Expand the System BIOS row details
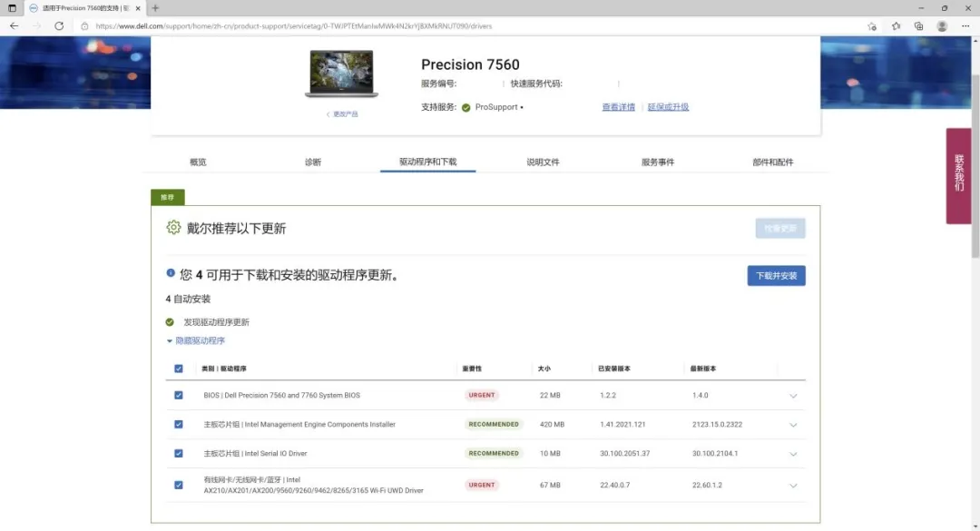Image resolution: width=980 pixels, height=531 pixels. 793,396
